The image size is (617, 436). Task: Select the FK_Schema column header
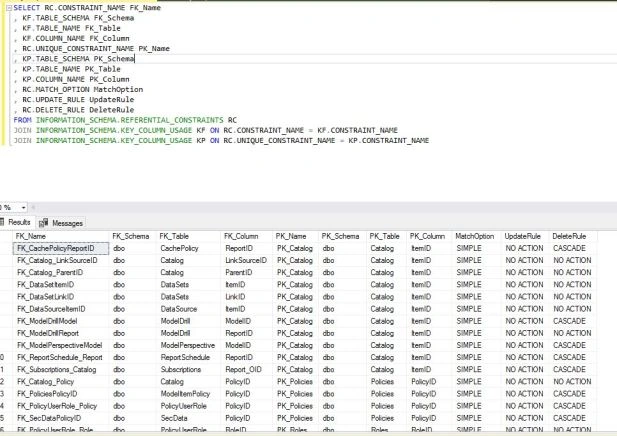pyautogui.click(x=133, y=236)
